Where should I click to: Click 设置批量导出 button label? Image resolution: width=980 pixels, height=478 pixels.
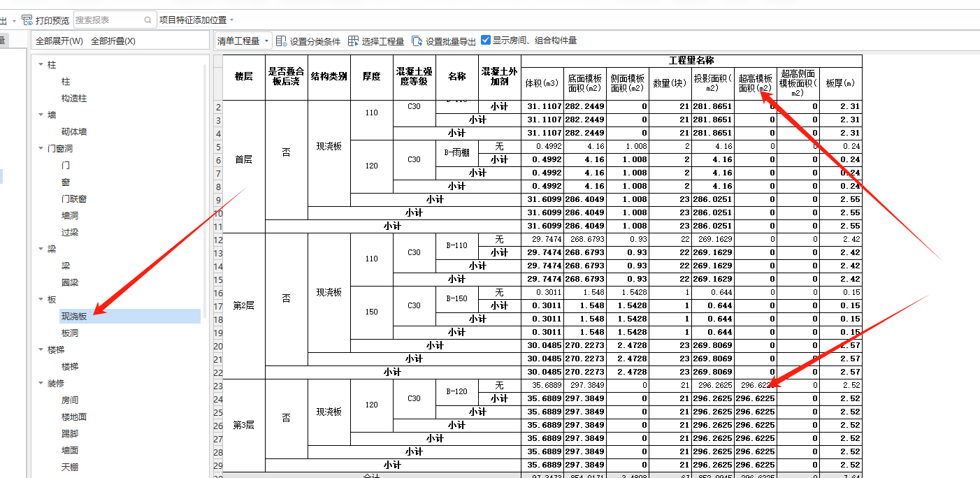(451, 41)
